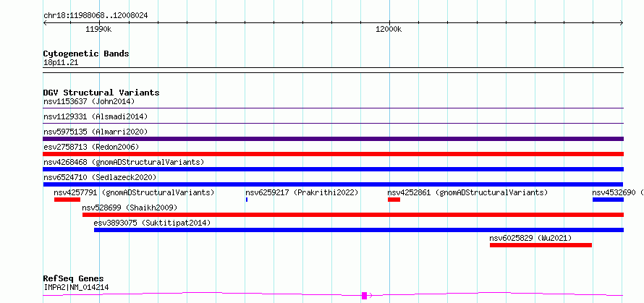Open variant nsv6025829 (Wu2021) label
The image size is (644, 303).
click(530, 238)
